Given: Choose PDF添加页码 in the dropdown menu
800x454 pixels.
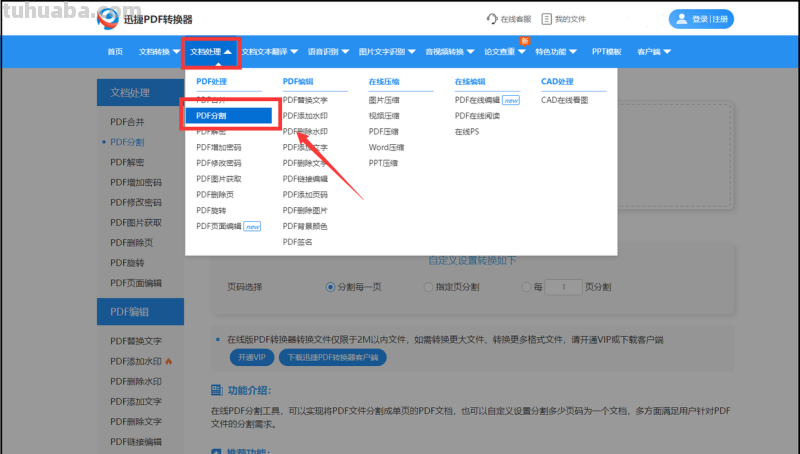Looking at the screenshot, I should point(305,195).
